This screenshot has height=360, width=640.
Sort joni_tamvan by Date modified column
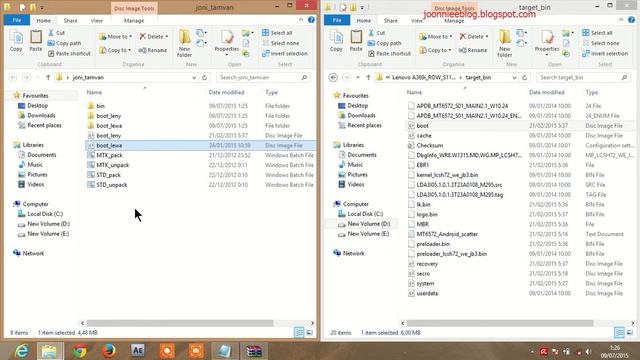(227, 92)
